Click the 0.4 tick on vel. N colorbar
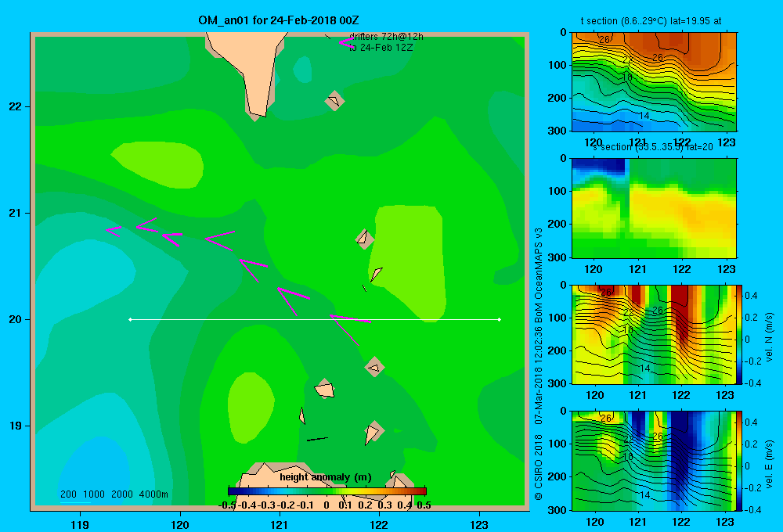 [752, 296]
